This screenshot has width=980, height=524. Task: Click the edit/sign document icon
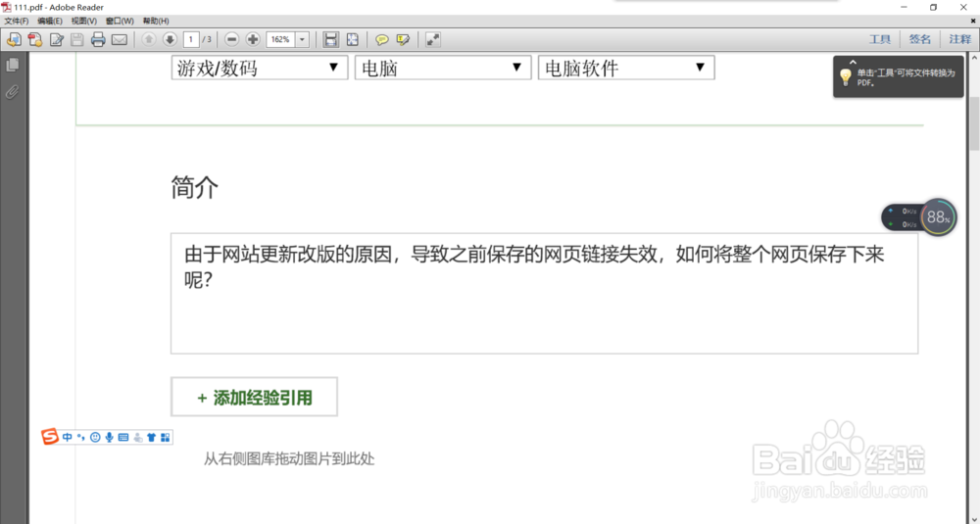point(56,40)
